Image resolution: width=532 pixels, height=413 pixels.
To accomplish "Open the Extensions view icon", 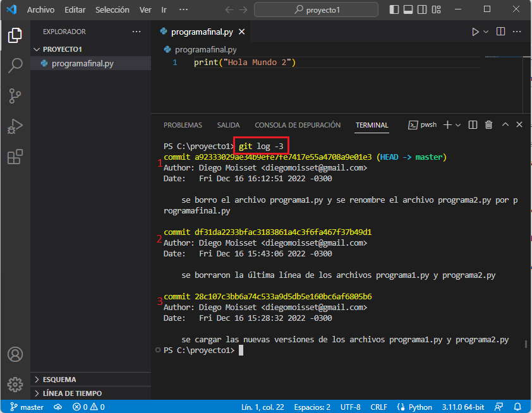I will [x=15, y=157].
